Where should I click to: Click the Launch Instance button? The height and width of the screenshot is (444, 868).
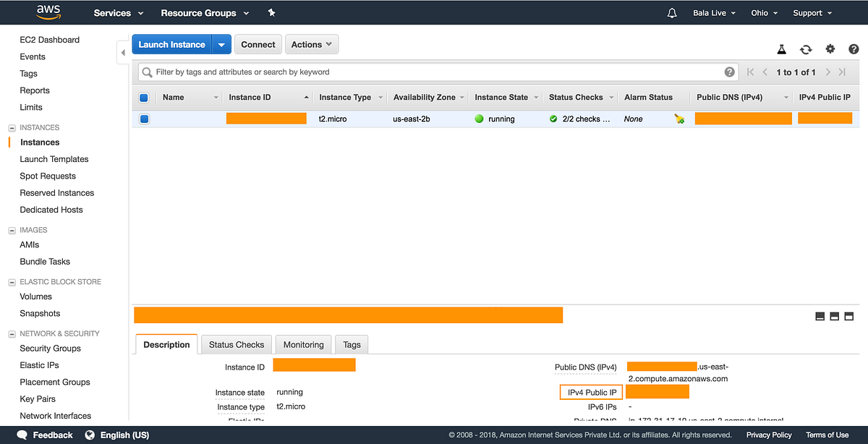pos(171,43)
